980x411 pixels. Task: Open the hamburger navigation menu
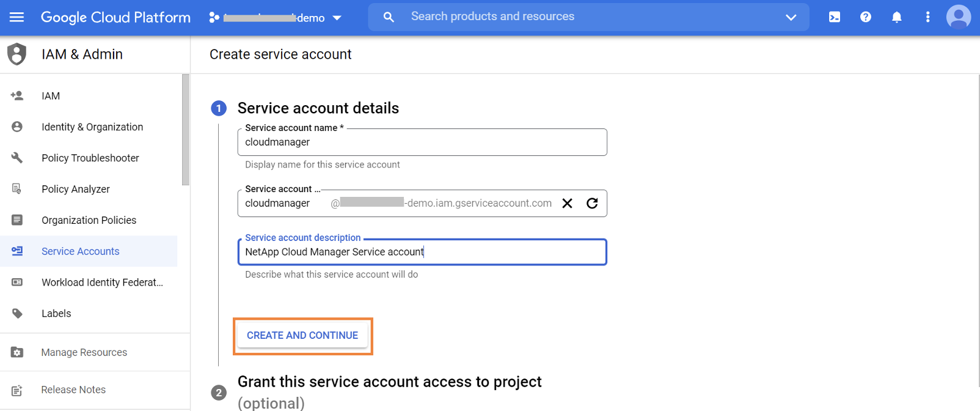click(17, 17)
